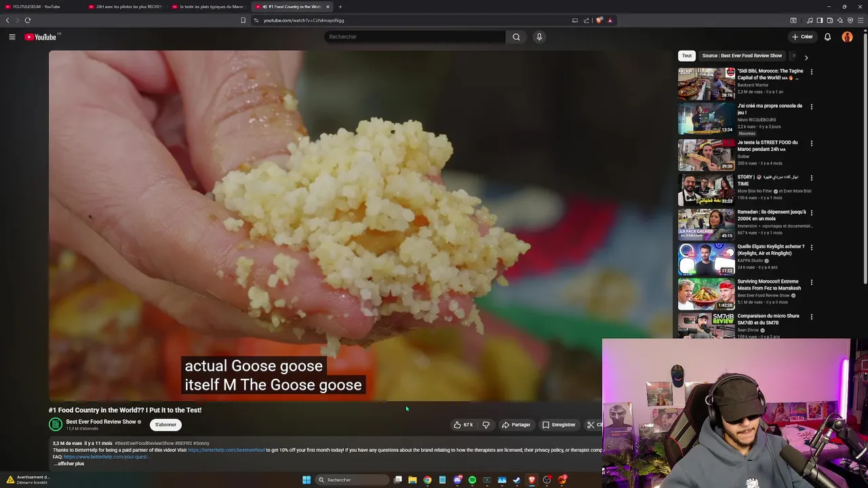Switch to 'FOUTULESEUM - YouTube' tab
This screenshot has width=868, height=488.
[x=41, y=7]
